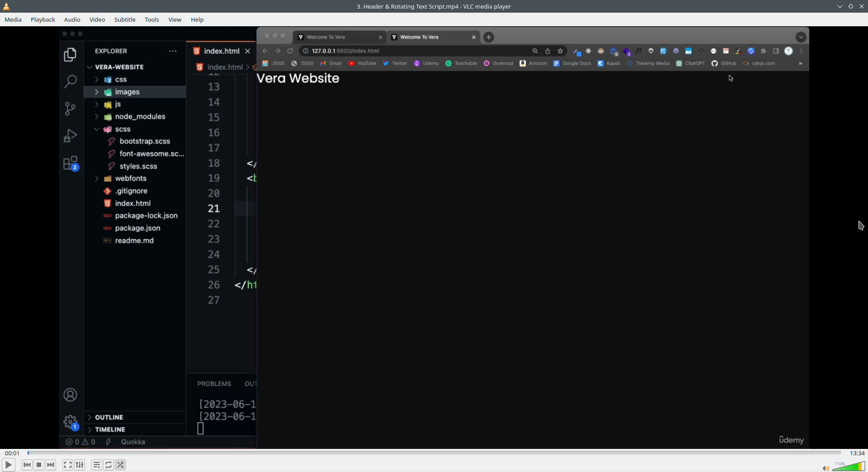868x472 pixels.
Task: Open Explorer more actions ellipsis
Action: [173, 51]
